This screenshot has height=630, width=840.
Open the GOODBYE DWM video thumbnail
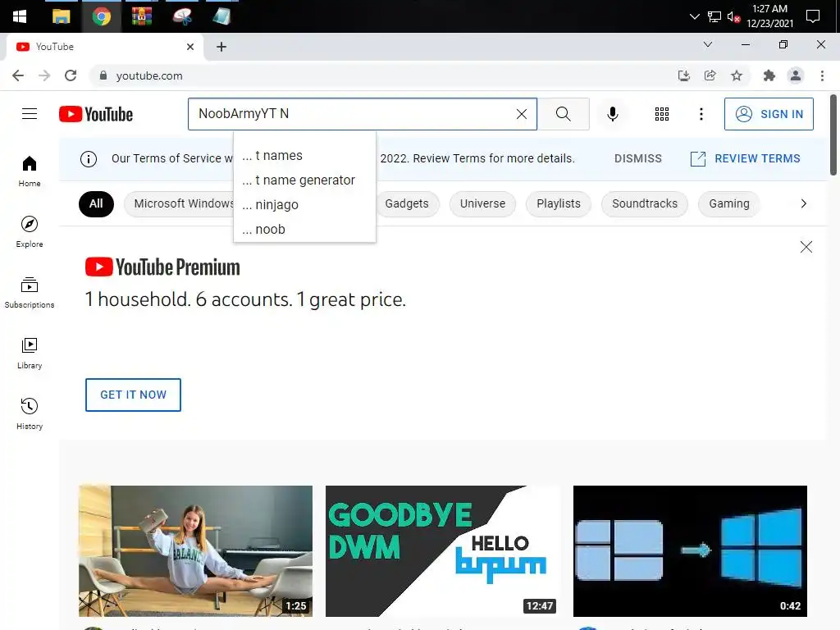coord(442,551)
